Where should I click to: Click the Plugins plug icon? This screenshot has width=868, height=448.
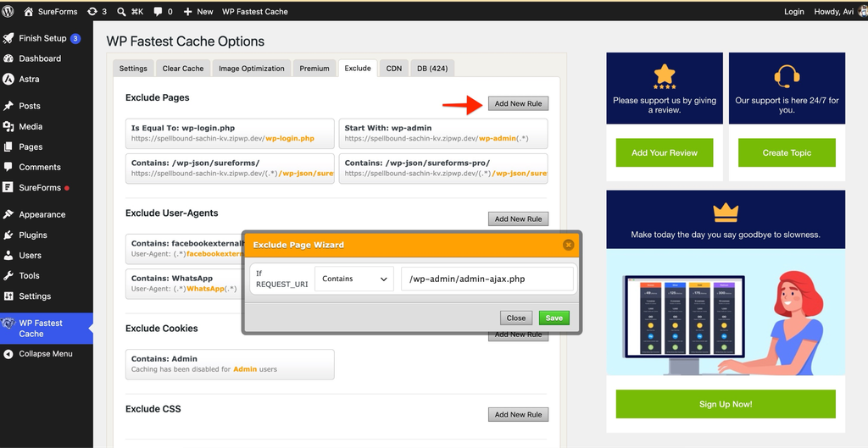[8, 235]
